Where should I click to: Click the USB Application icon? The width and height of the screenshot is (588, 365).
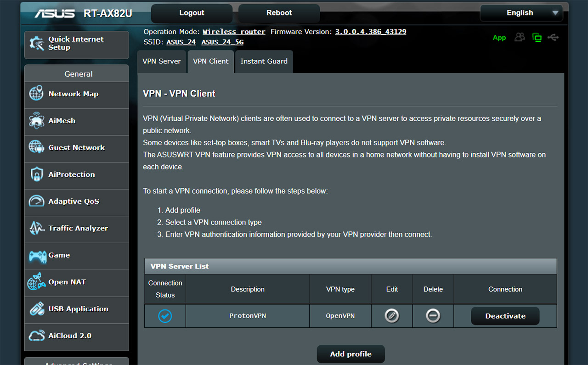pyautogui.click(x=37, y=309)
